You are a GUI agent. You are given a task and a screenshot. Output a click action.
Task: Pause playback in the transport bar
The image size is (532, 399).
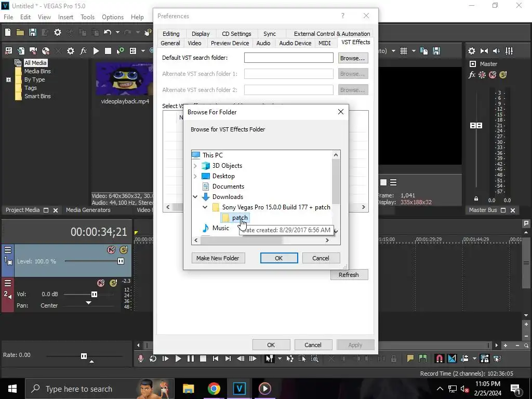point(191,358)
